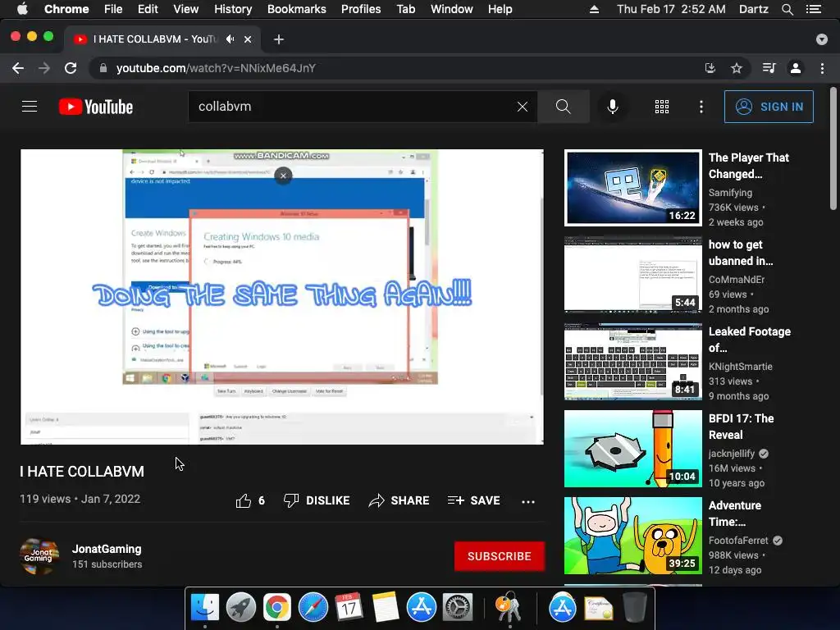Open 'The Player That Changed...' video title
840x630 pixels.
click(748, 166)
